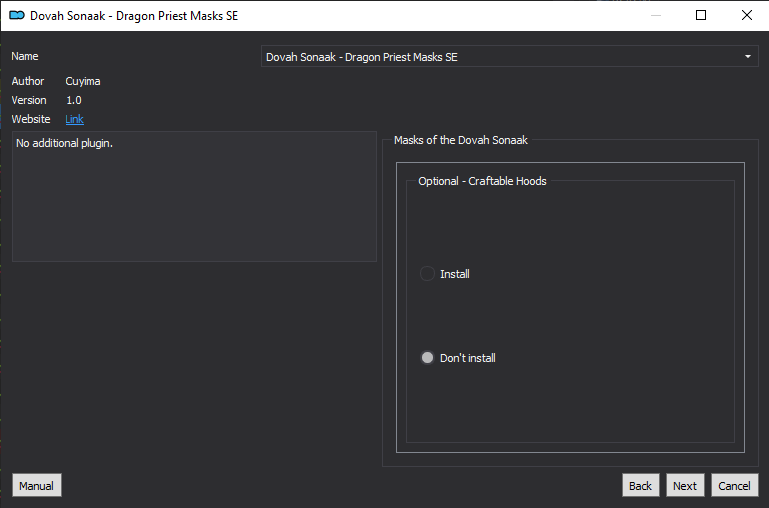Click the Optional - Craftable Hoods group title

[482, 181]
